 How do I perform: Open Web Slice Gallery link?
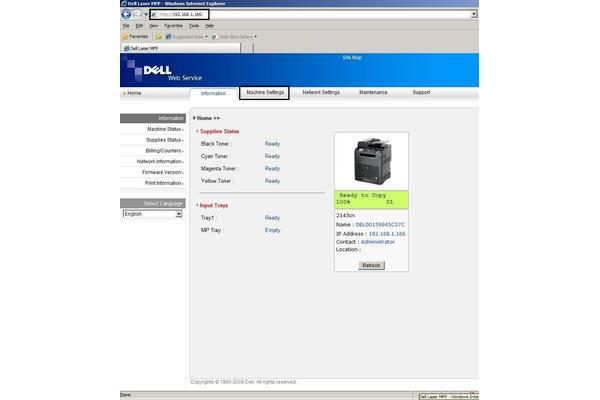point(234,37)
